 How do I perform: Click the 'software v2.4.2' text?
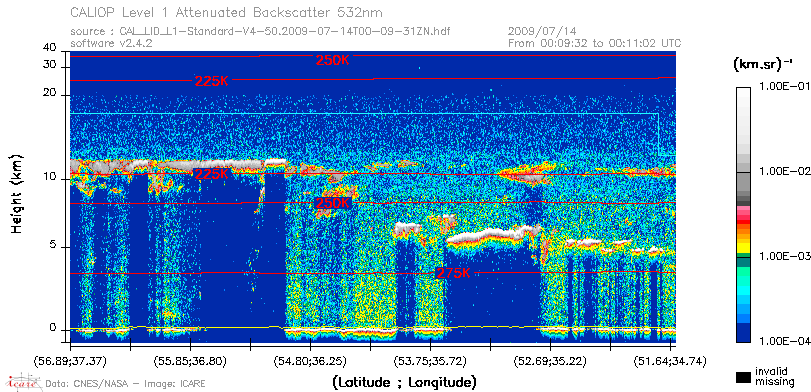[111, 43]
